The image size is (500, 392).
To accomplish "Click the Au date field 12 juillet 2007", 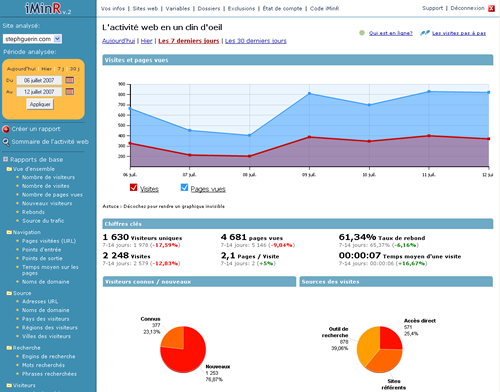I will coord(39,92).
